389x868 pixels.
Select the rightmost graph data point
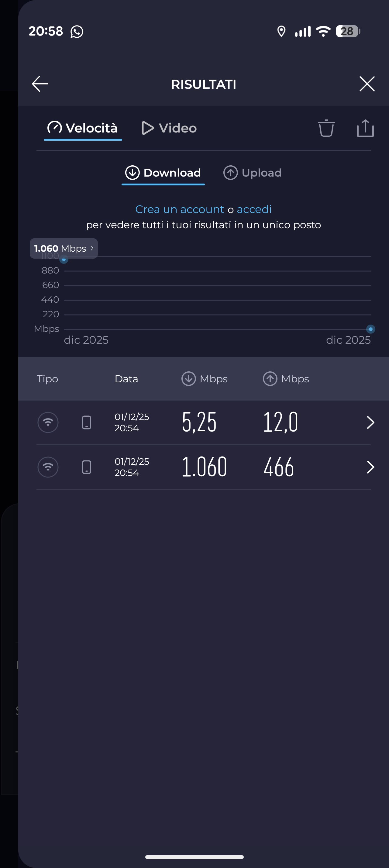(x=370, y=329)
